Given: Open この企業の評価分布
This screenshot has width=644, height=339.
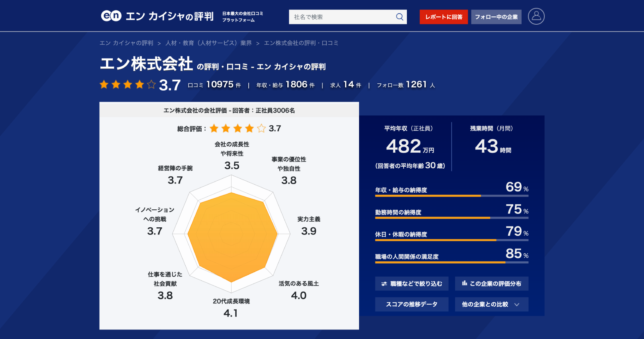Looking at the screenshot, I should (492, 284).
